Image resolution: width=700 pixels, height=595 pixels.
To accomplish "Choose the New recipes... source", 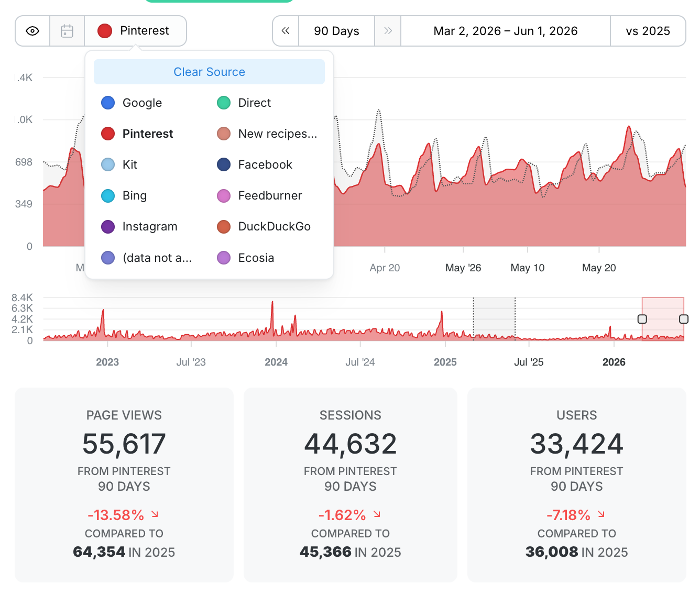I will [x=267, y=134].
